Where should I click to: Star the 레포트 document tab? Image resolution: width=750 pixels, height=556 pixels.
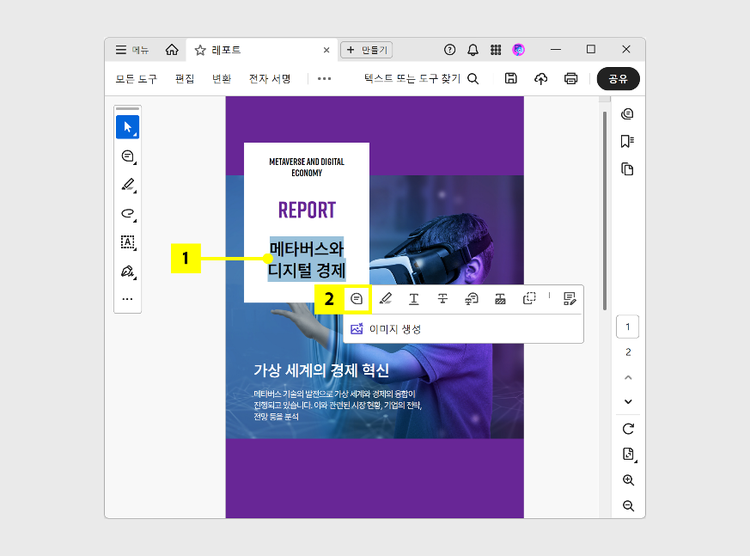[x=200, y=50]
